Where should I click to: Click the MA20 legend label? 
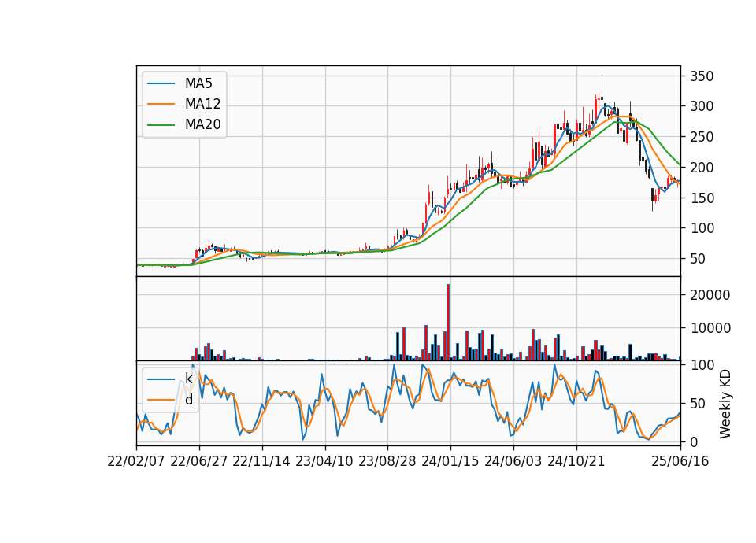coord(202,125)
